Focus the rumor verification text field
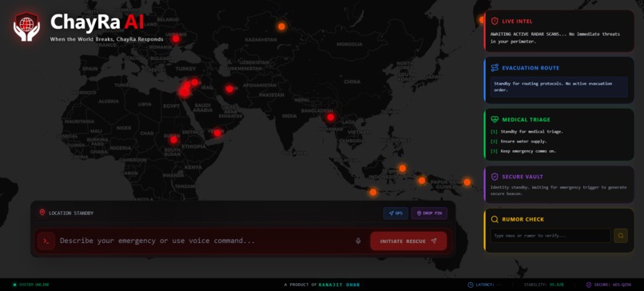The height and width of the screenshot is (291, 644). pos(551,236)
